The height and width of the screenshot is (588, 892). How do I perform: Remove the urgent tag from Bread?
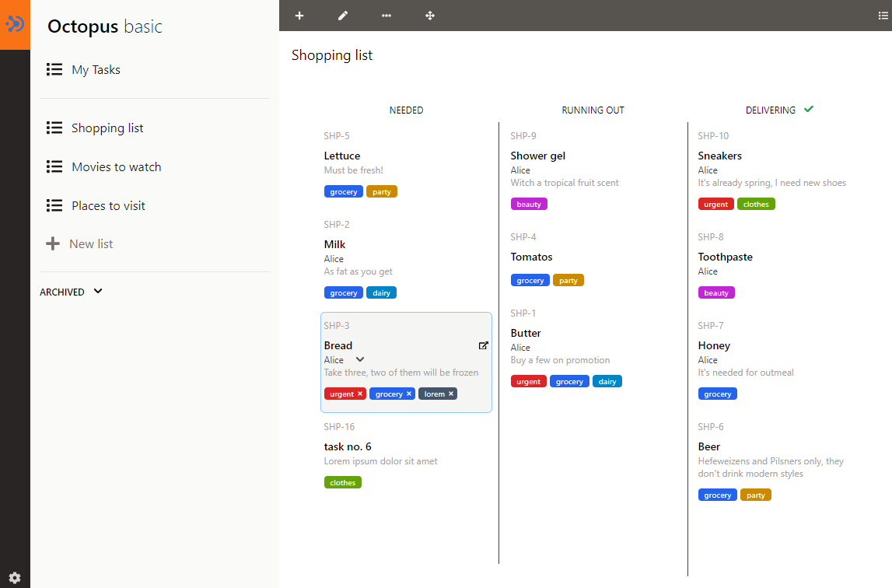[359, 394]
